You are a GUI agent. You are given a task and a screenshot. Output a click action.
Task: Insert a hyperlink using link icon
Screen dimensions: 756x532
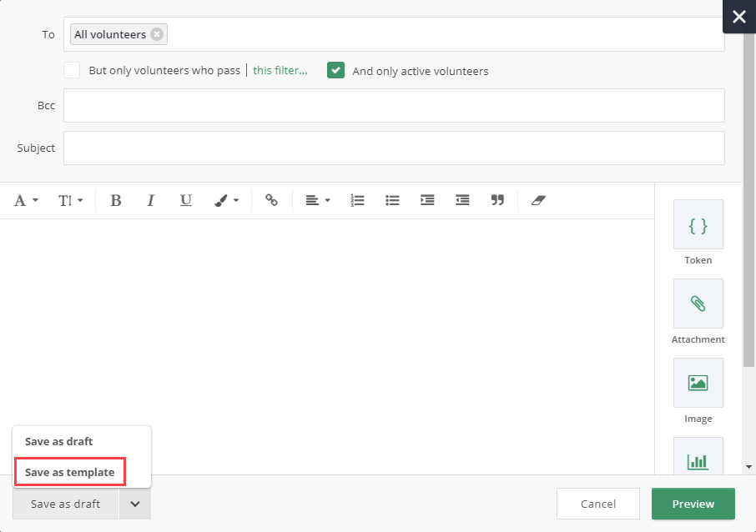(271, 200)
